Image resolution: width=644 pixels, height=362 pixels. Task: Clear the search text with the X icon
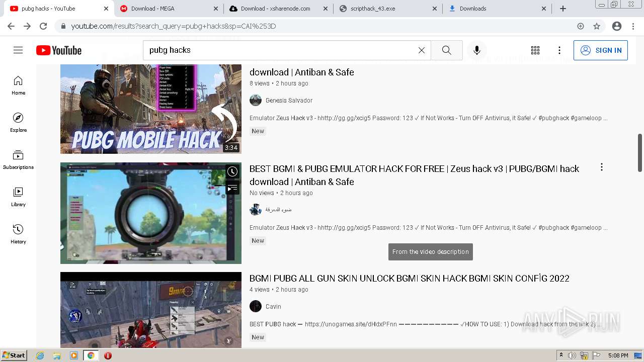[x=422, y=50]
